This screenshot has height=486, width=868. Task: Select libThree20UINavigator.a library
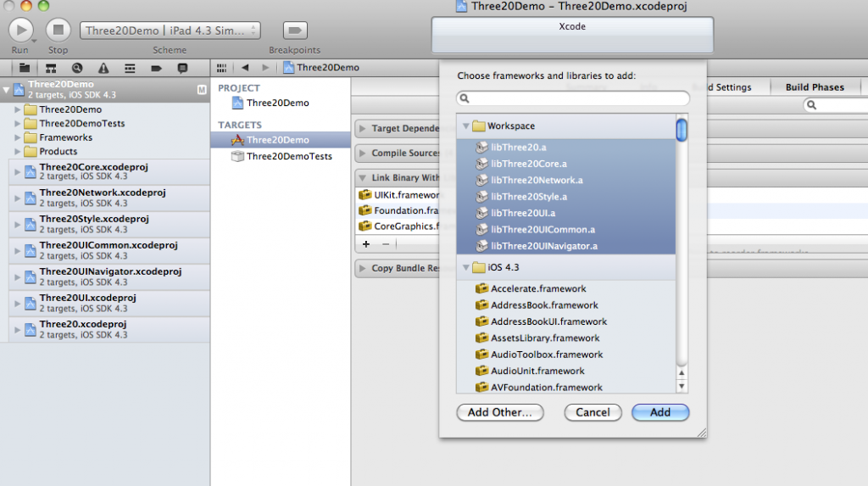click(x=565, y=246)
